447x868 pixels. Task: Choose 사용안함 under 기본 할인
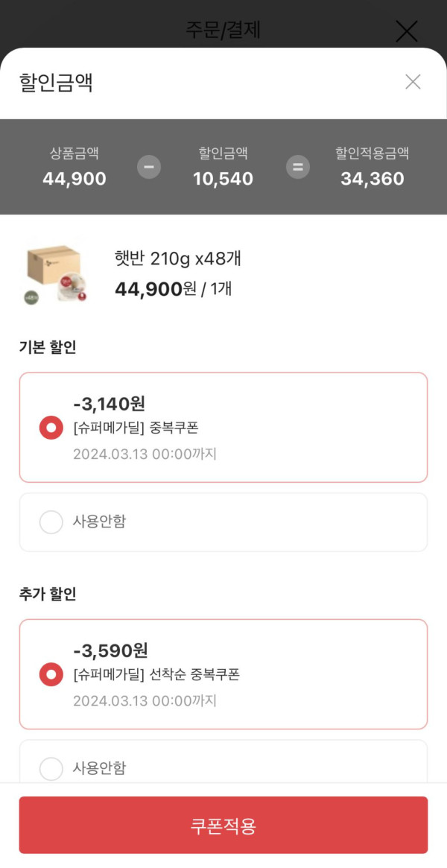[x=51, y=522]
